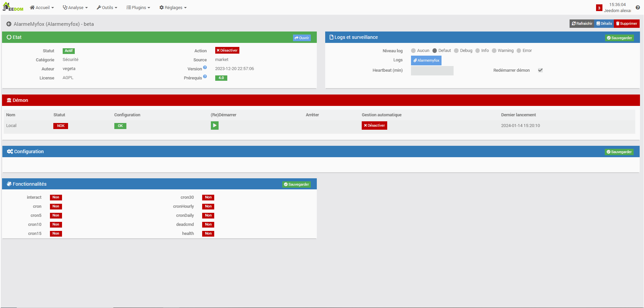Click the Prérequis help tooltip icon
644x308 pixels.
pos(205,76)
